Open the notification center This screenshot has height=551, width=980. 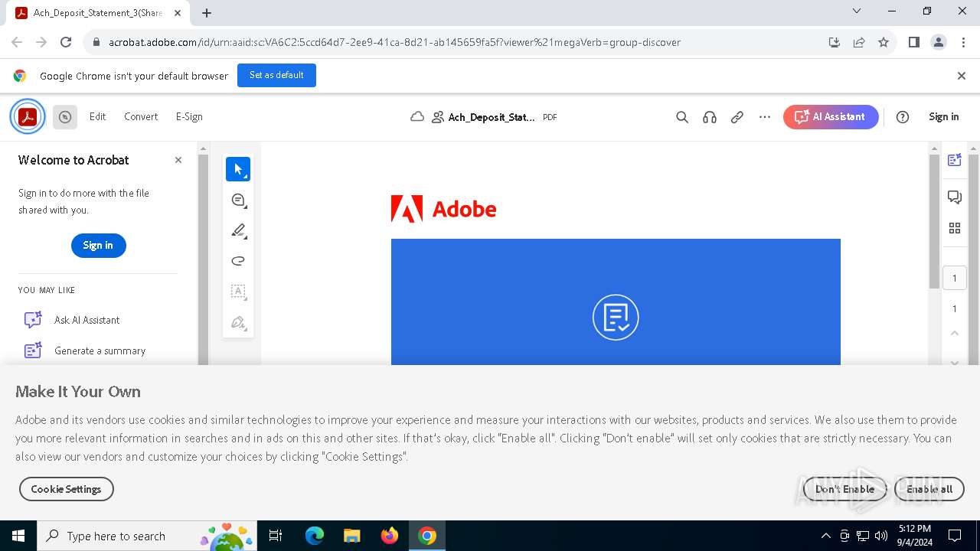(x=955, y=536)
